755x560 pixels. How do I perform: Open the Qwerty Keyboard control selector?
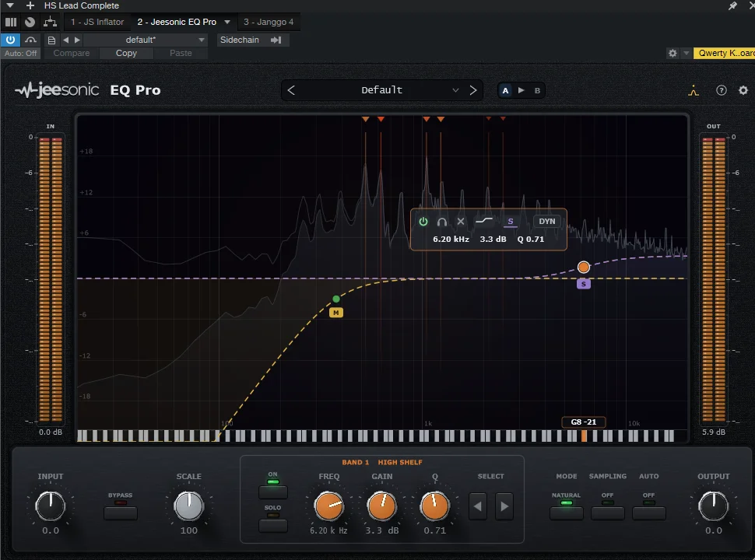[x=724, y=53]
